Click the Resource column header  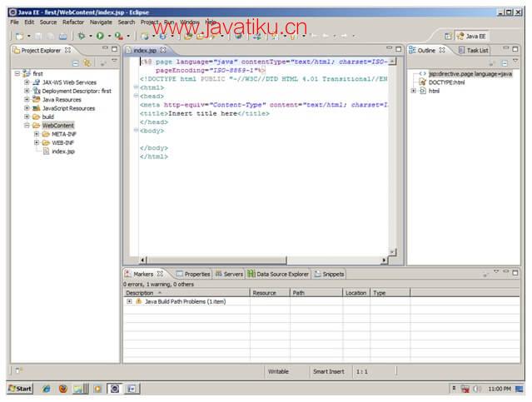pyautogui.click(x=270, y=292)
